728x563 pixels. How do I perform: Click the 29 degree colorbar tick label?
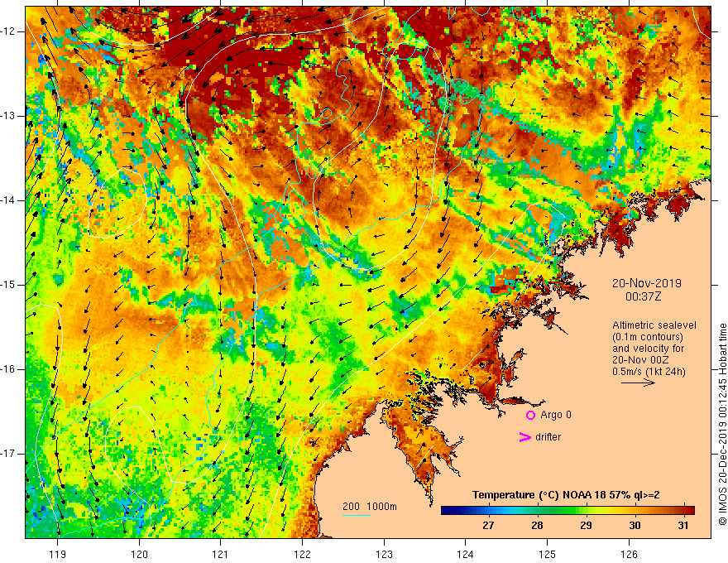[586, 526]
